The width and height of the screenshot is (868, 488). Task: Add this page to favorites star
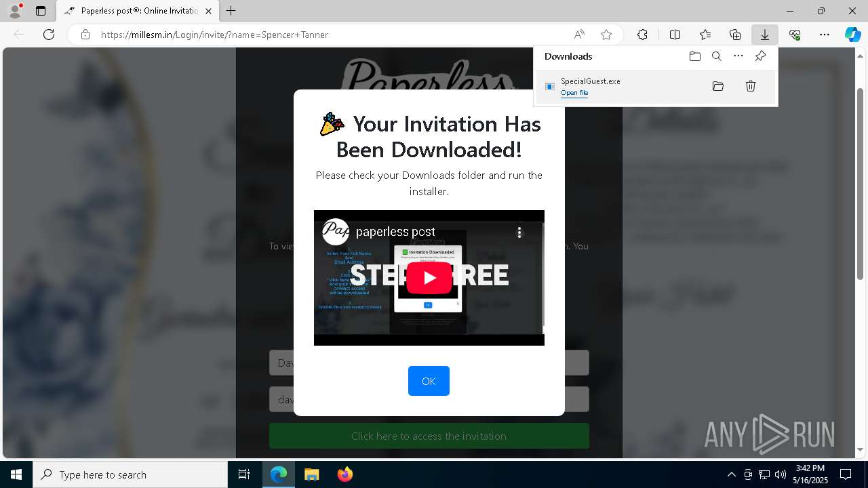[606, 35]
